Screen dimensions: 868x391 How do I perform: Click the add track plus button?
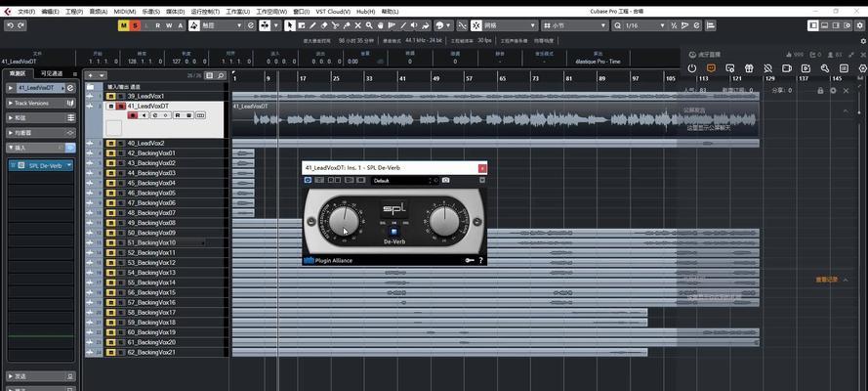pos(91,75)
